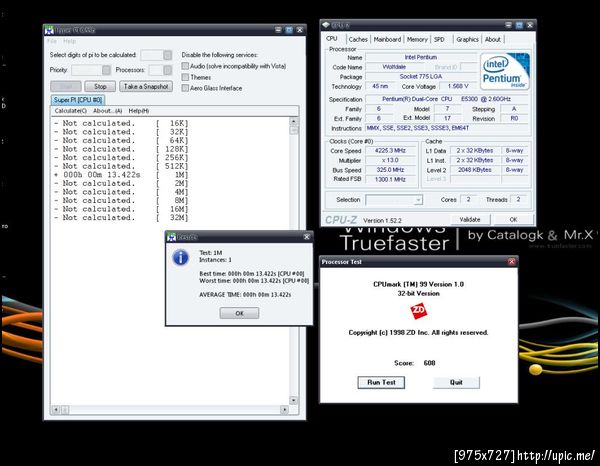Click horizontal scrollbar right arrow in Super PI
The width and height of the screenshot is (600, 466).
[284, 410]
